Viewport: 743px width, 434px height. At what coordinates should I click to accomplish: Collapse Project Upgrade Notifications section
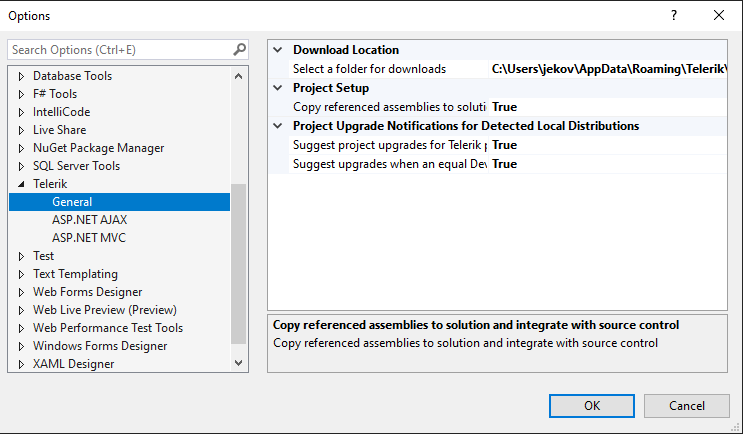277,126
